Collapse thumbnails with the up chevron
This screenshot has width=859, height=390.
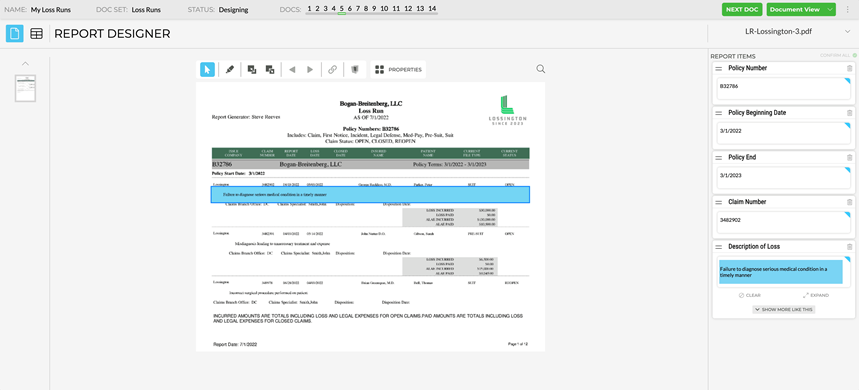pyautogui.click(x=25, y=64)
